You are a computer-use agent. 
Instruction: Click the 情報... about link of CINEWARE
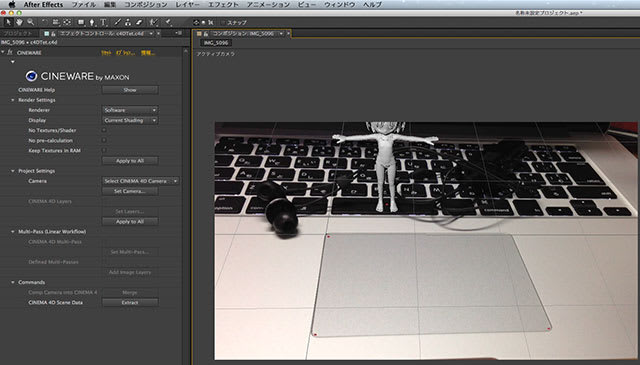148,53
